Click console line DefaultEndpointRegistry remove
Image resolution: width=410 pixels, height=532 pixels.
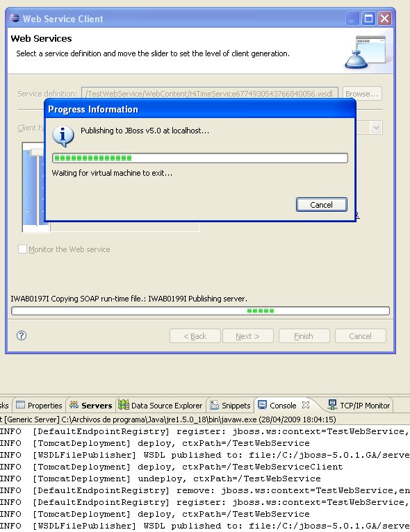pos(205,490)
